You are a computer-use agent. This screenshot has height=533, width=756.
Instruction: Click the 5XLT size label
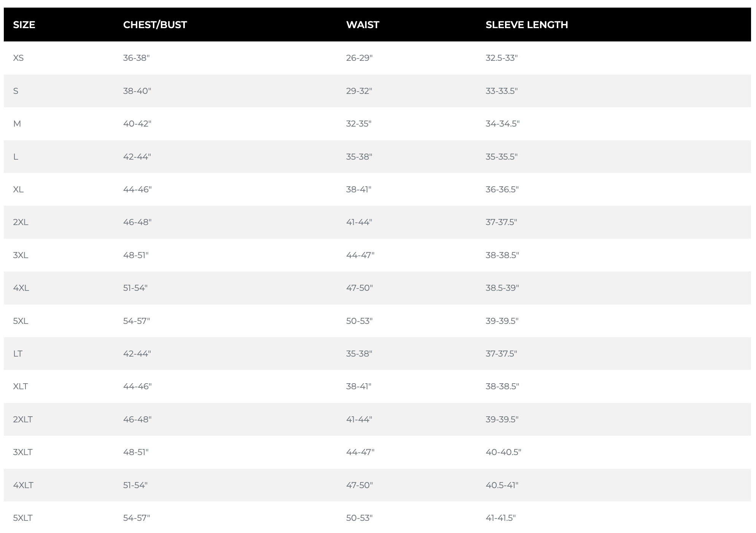23,518
